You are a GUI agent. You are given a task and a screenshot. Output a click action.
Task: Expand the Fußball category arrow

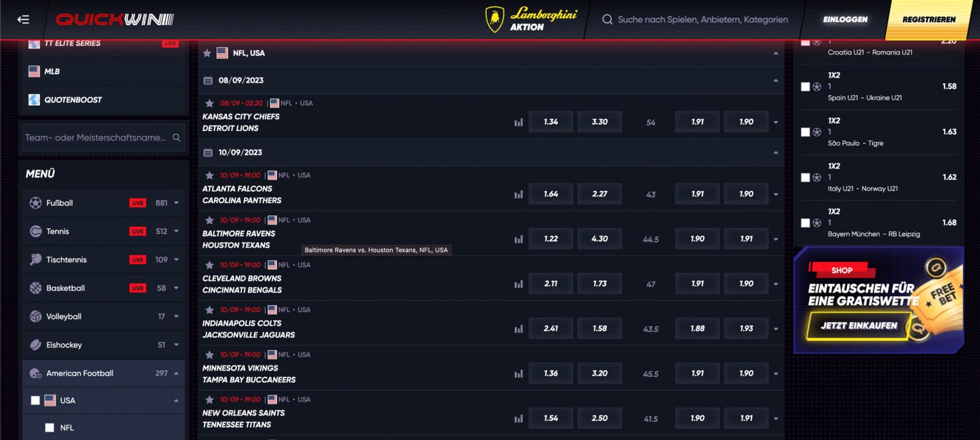pyautogui.click(x=176, y=203)
